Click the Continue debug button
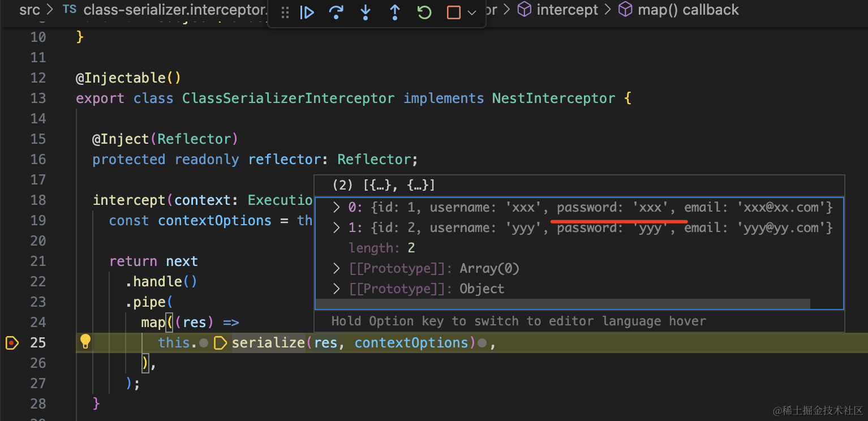 pyautogui.click(x=307, y=12)
